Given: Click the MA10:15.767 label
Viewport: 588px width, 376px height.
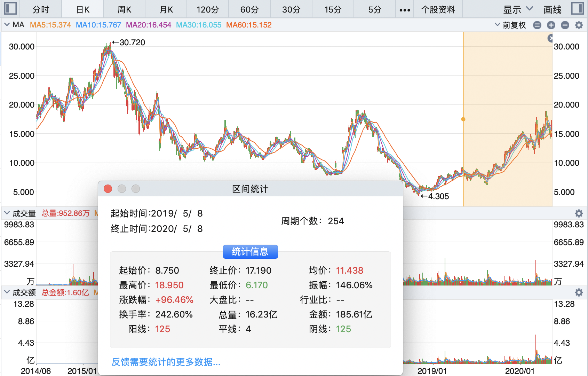Looking at the screenshot, I should tap(98, 25).
